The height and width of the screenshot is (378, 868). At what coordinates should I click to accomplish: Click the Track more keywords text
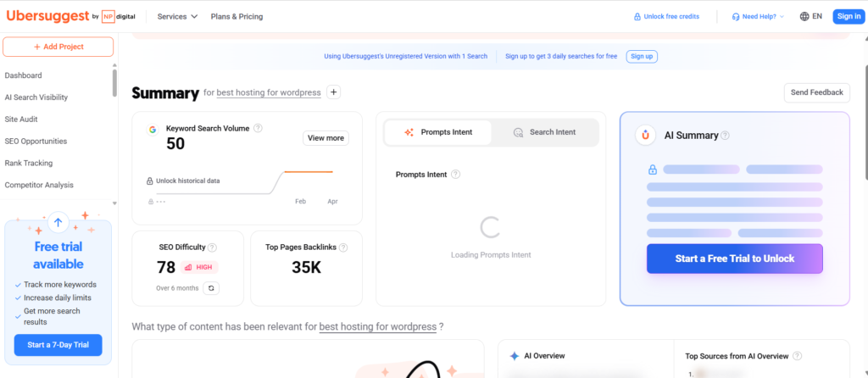(x=60, y=285)
